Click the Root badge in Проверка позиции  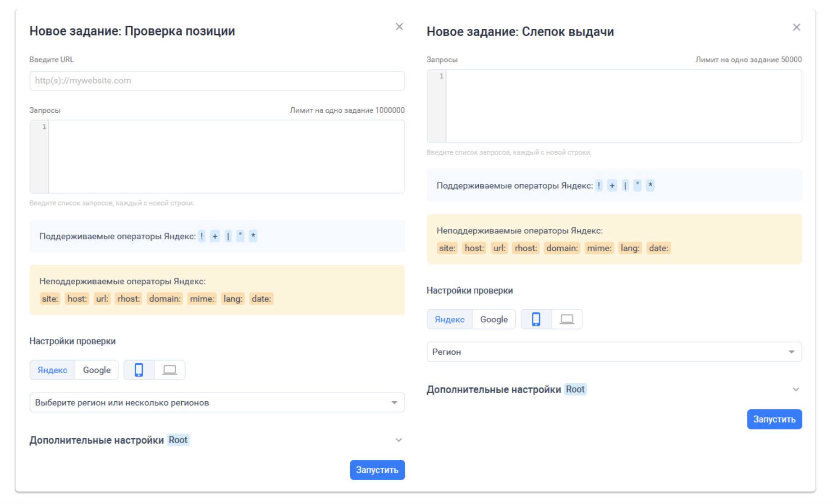pyautogui.click(x=178, y=440)
